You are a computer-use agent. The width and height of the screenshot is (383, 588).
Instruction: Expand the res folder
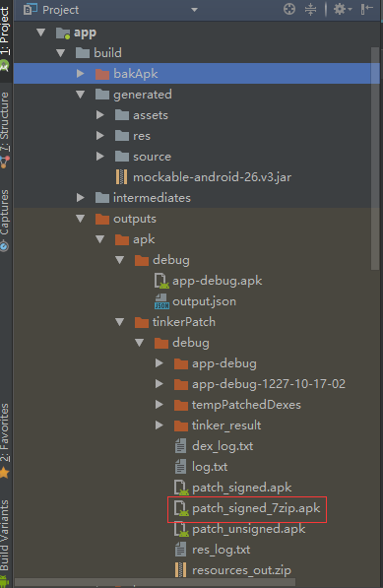pyautogui.click(x=99, y=136)
